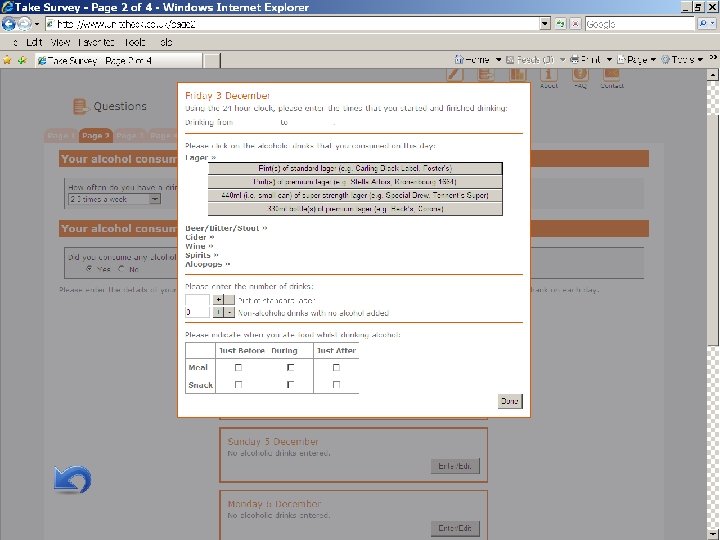Click plus button for non-alcoholic drinks

tap(218, 312)
